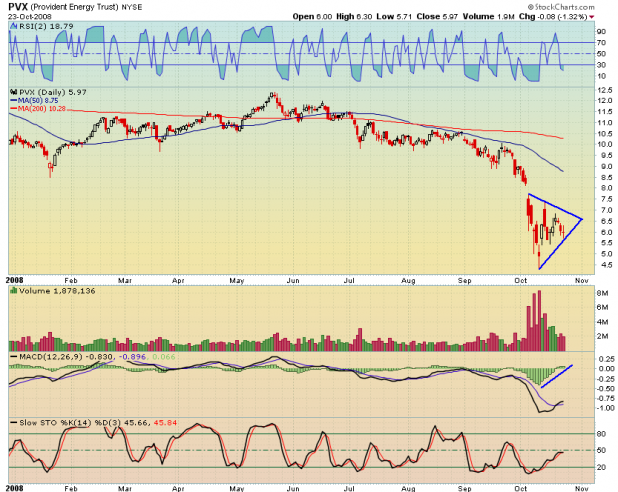Click the green Volume legend icon
Image resolution: width=618 pixels, height=492 pixels.
click(x=13, y=291)
